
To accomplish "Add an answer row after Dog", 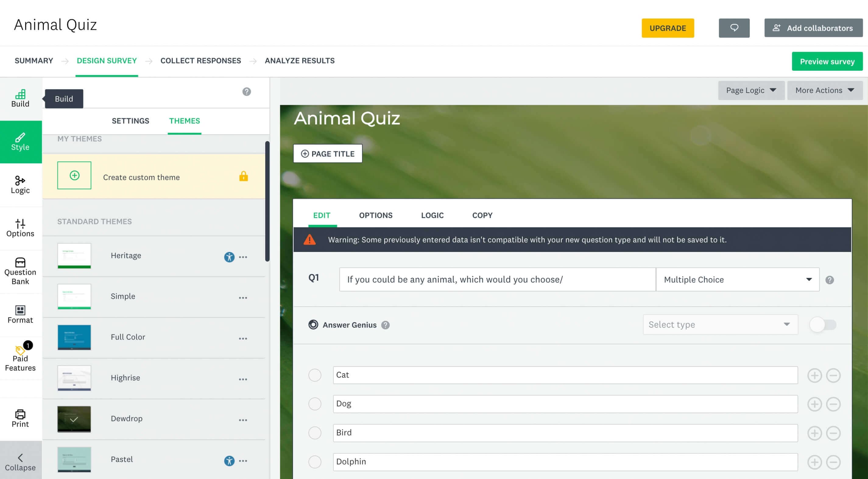I will (814, 404).
